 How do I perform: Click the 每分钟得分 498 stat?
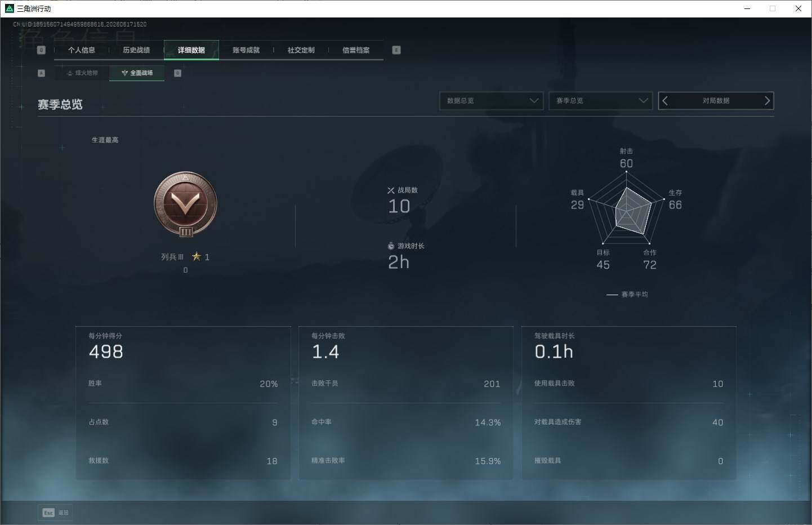pos(106,346)
